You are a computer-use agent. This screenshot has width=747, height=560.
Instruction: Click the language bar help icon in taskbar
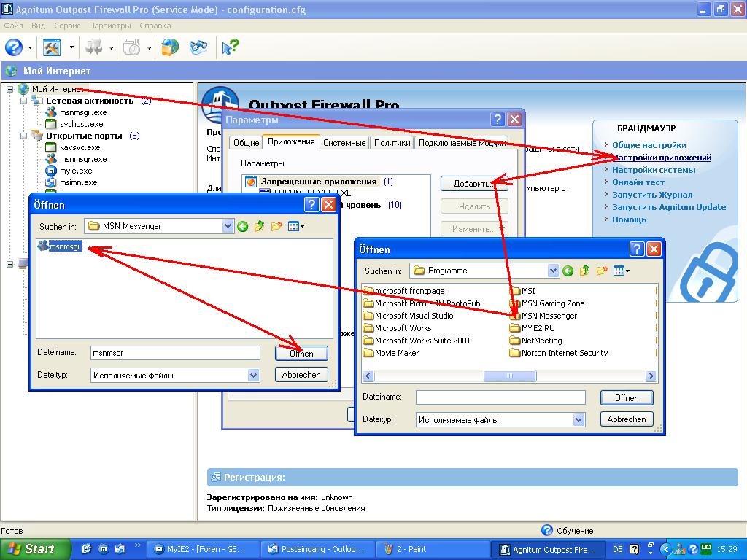point(634,549)
